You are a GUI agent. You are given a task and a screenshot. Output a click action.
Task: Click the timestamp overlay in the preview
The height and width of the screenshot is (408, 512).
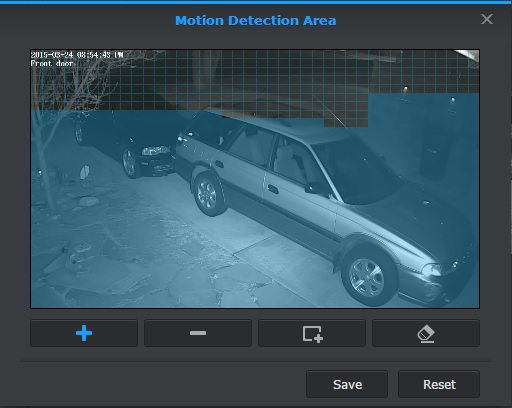tap(77, 55)
